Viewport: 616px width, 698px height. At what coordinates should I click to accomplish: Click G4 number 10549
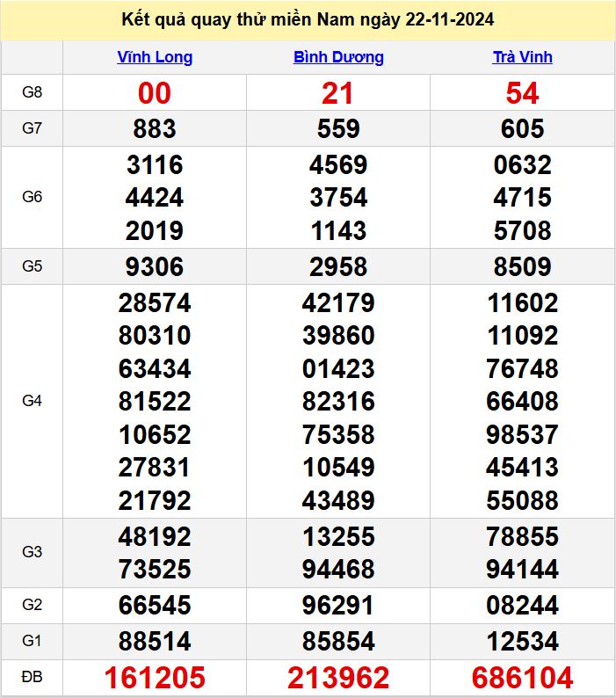pos(338,467)
